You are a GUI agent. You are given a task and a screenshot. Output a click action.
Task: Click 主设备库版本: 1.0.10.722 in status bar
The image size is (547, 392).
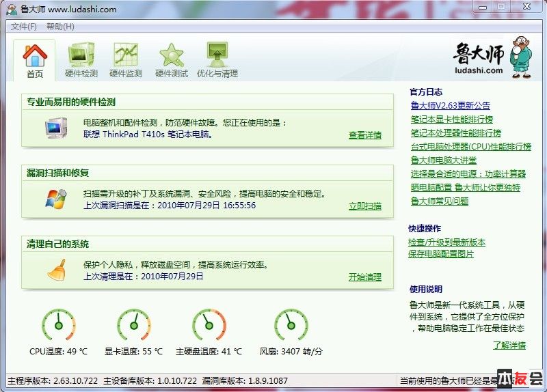(150, 381)
